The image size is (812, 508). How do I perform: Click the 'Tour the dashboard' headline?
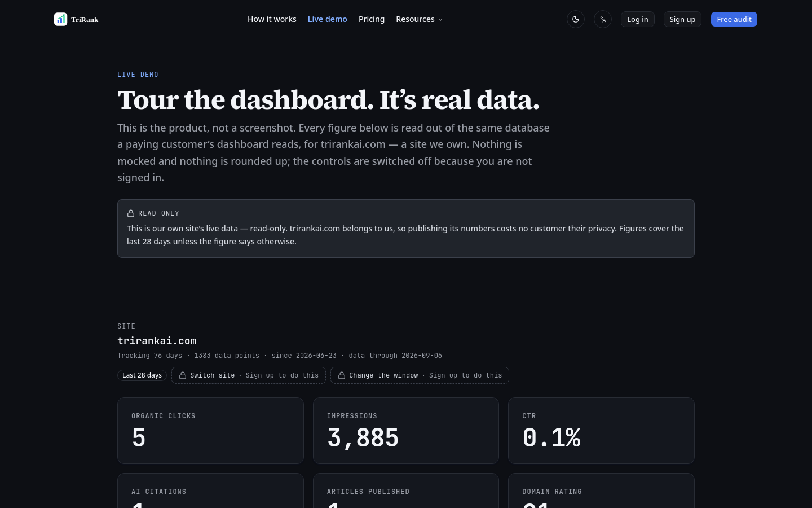328,100
